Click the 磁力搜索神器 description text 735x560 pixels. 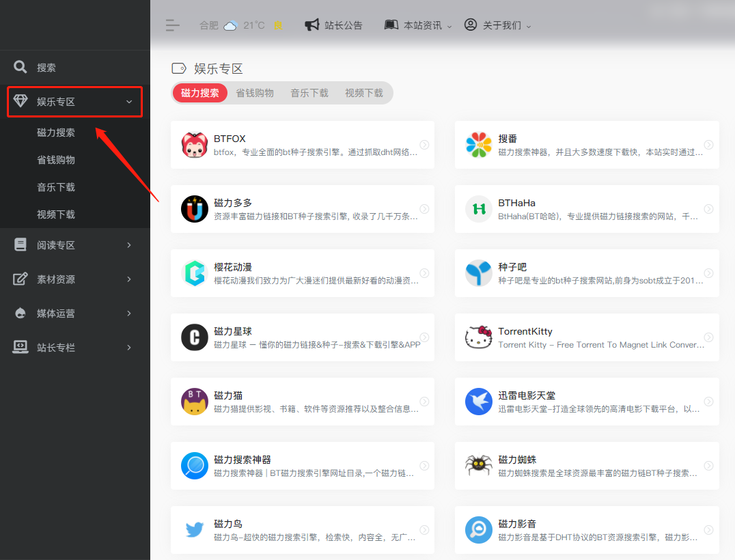click(314, 473)
